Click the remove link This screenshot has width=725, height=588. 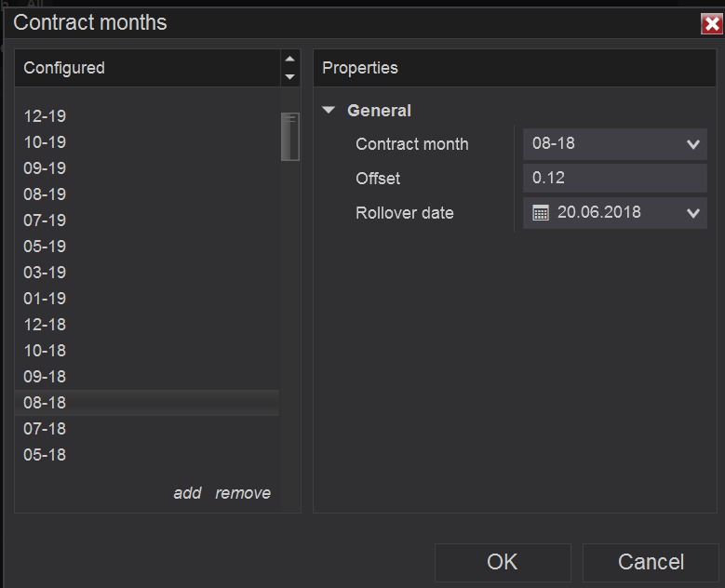pyautogui.click(x=243, y=493)
